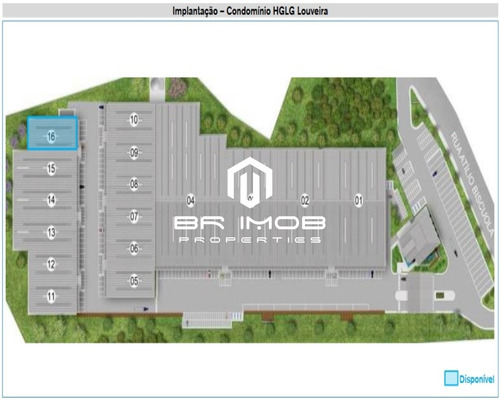Click warehouse unit label 10
This screenshot has width=500, height=400.
click(134, 120)
